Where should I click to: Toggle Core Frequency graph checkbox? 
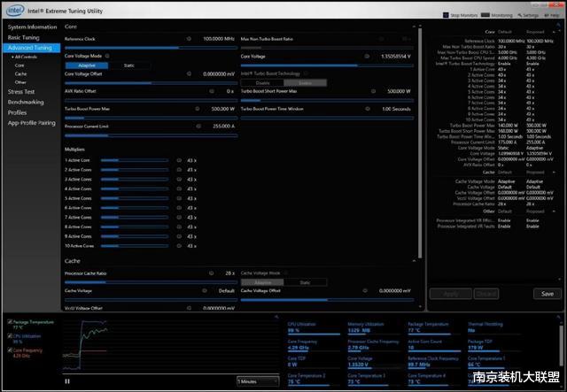(x=10, y=350)
